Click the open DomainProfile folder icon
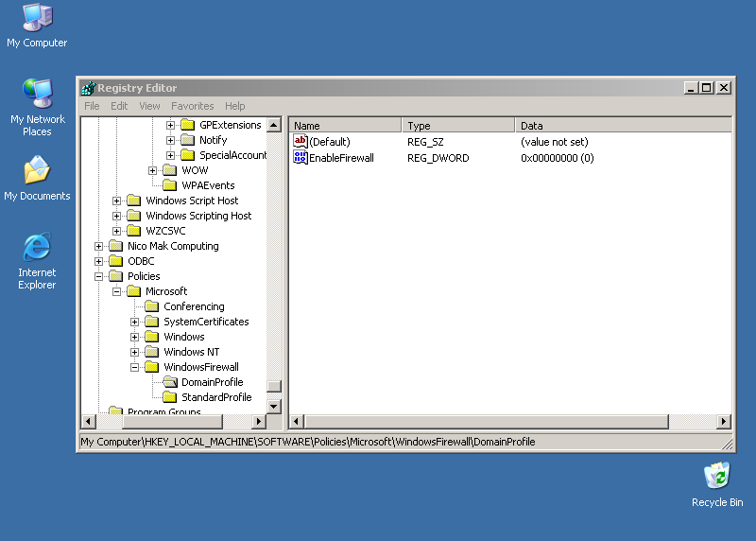This screenshot has height=541, width=756. [170, 382]
